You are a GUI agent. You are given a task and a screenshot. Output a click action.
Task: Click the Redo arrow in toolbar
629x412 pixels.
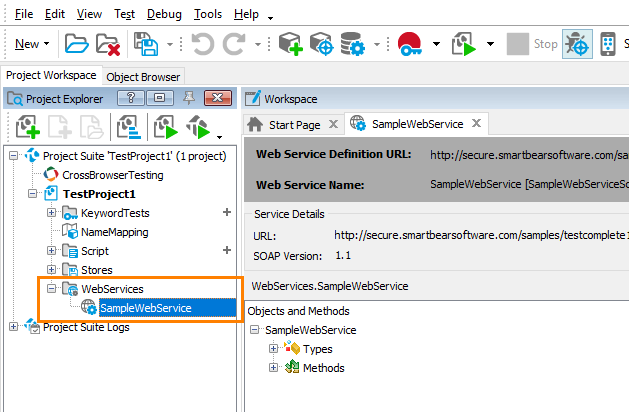click(x=235, y=44)
